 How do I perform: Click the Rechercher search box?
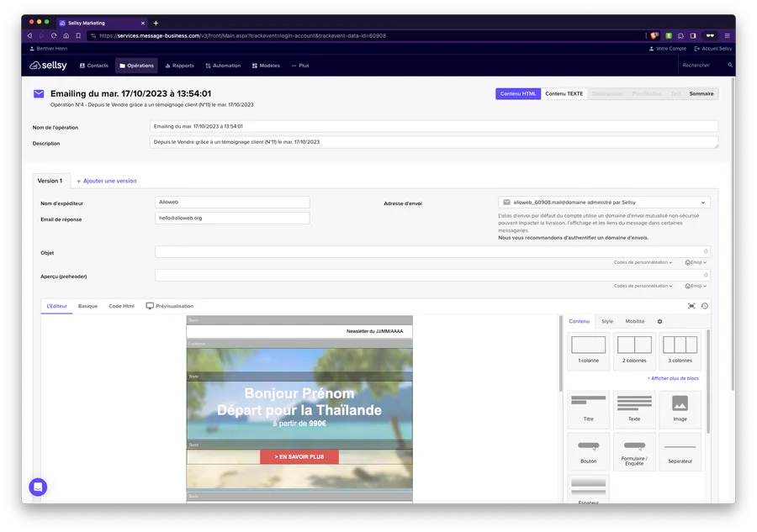(x=701, y=65)
